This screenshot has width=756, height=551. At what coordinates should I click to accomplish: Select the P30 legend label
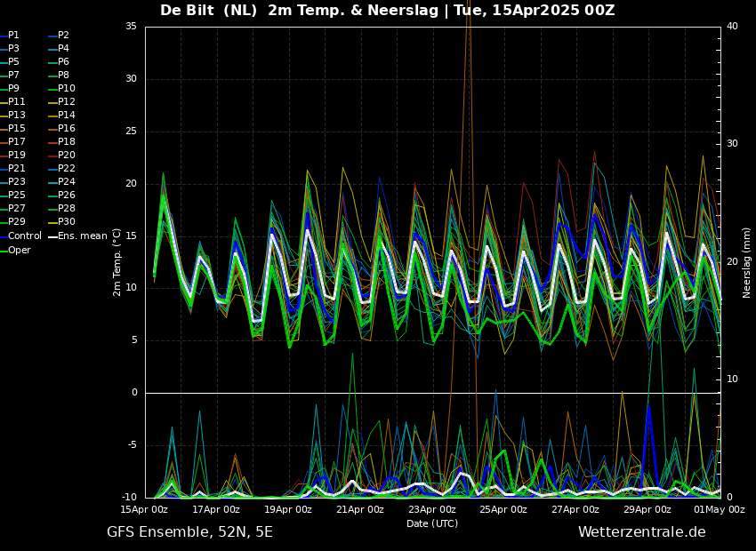(67, 222)
